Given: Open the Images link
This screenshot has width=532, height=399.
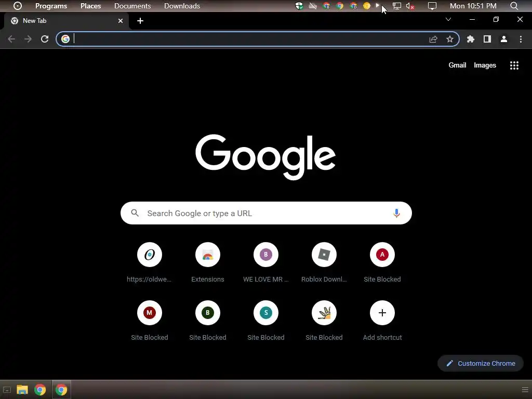Looking at the screenshot, I should point(485,65).
